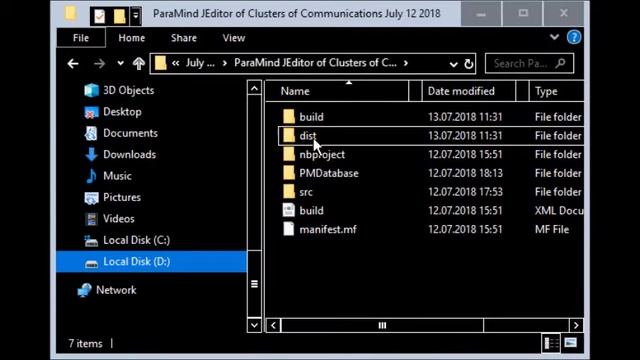The image size is (640, 360).
Task: Click the manifest.mf file icon
Action: [289, 229]
